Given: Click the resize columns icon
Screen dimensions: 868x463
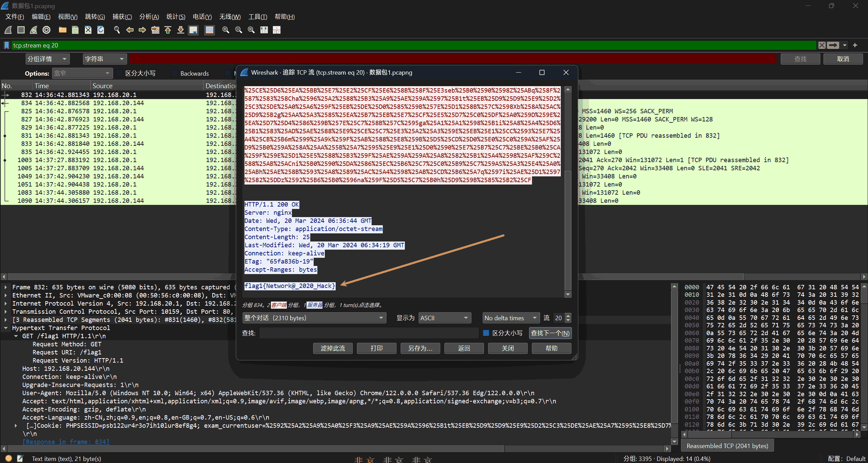Looking at the screenshot, I should coord(264,30).
